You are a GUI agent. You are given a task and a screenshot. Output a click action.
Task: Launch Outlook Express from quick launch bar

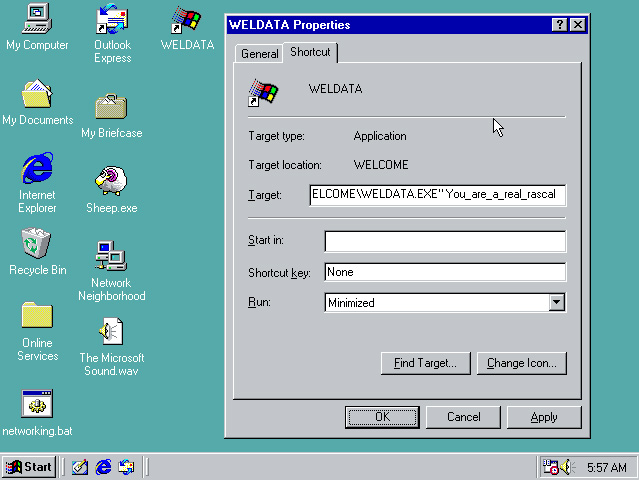click(126, 467)
